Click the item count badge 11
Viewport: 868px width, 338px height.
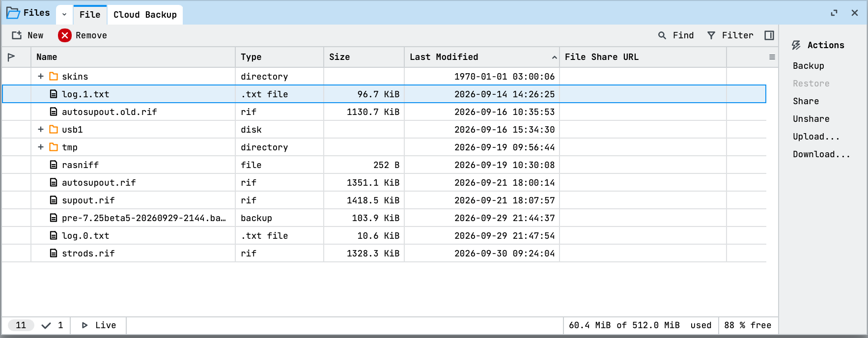click(x=21, y=325)
